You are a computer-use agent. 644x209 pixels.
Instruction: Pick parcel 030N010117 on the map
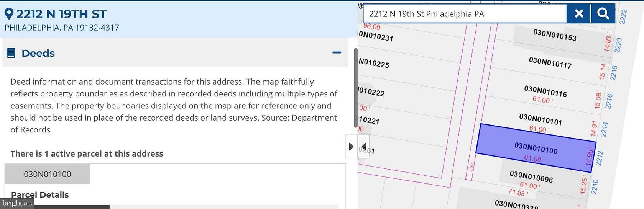point(550,63)
